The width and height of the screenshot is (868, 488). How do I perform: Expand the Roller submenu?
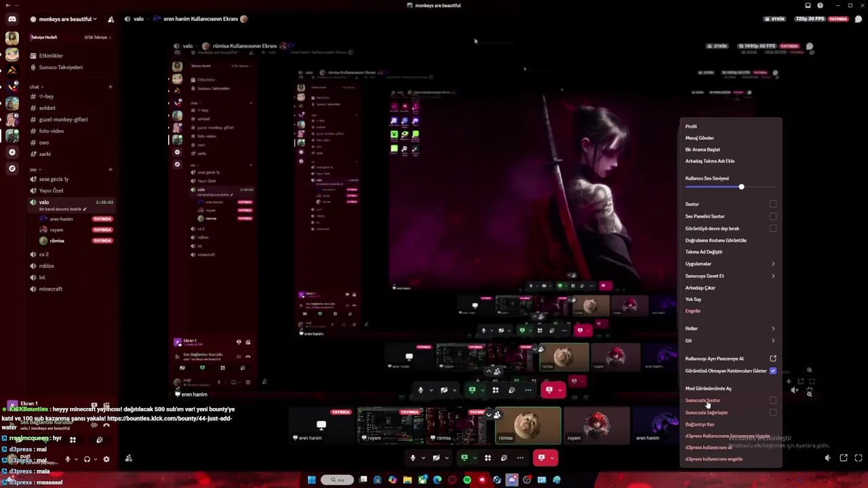(772, 329)
